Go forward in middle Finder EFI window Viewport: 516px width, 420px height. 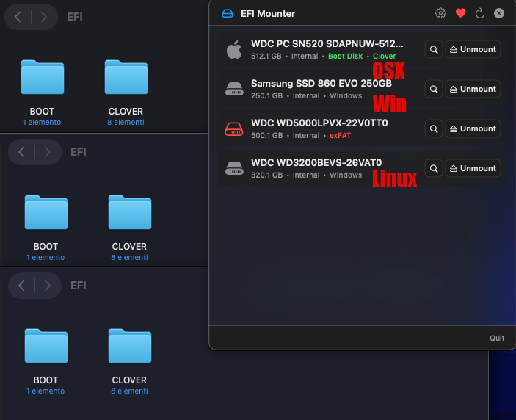click(48, 152)
